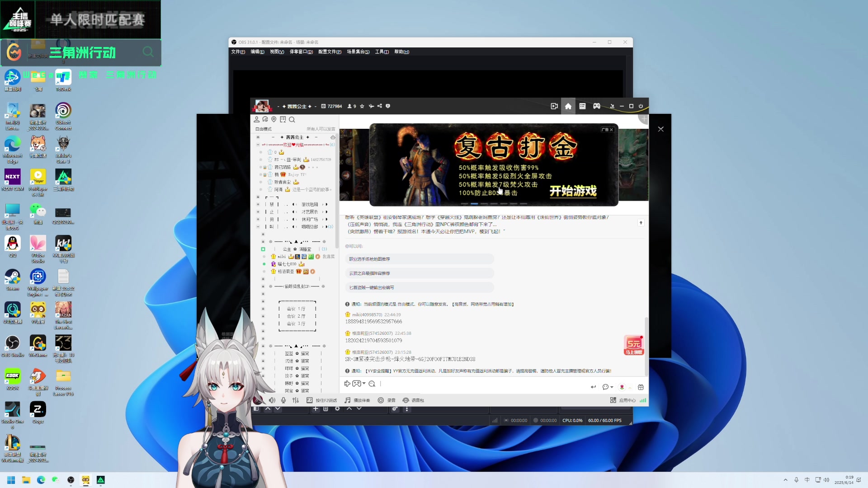Expand the 游戏包厢 channel group
The image size is (868, 488).
258,205
